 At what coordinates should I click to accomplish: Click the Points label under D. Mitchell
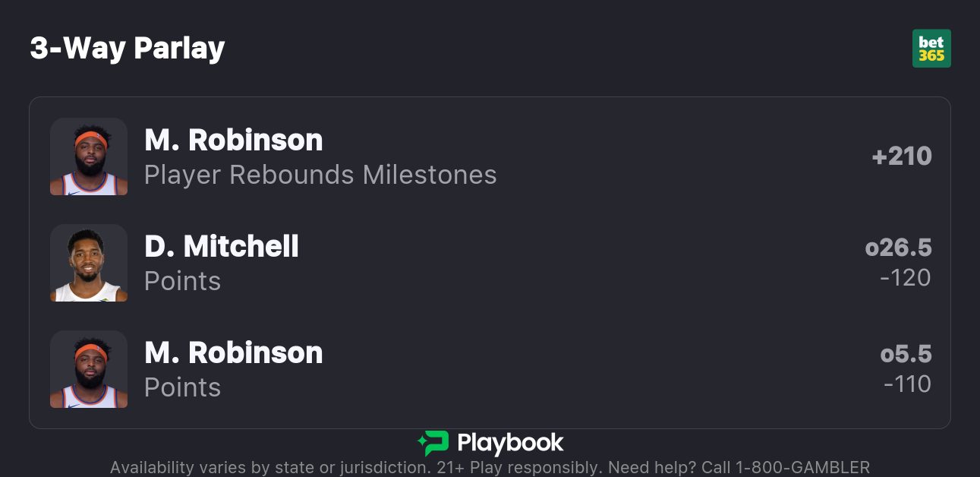point(182,281)
